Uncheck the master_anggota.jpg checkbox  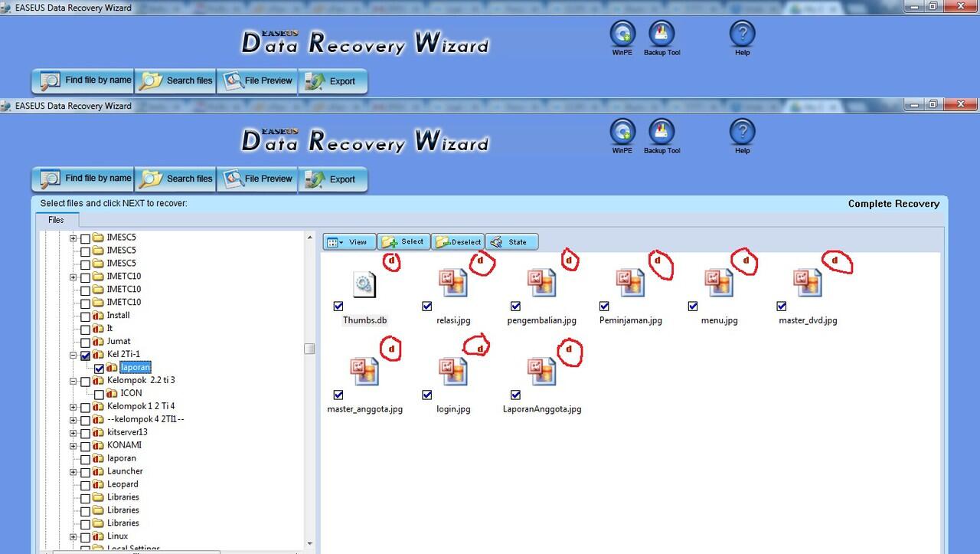(x=338, y=395)
